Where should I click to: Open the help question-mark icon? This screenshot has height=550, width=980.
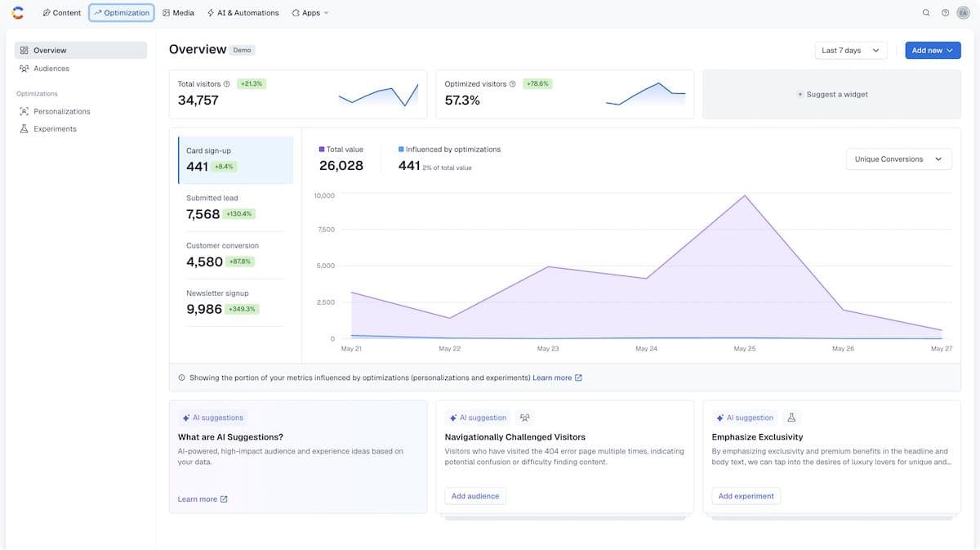click(943, 11)
